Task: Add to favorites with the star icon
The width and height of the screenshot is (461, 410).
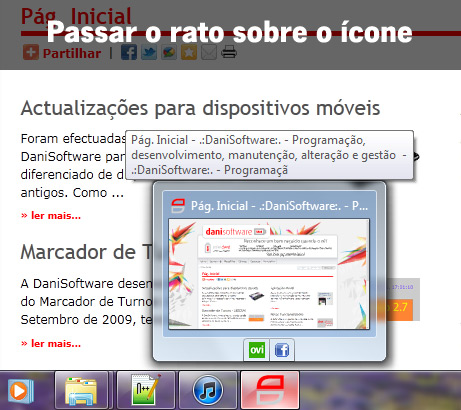Action: 189,52
